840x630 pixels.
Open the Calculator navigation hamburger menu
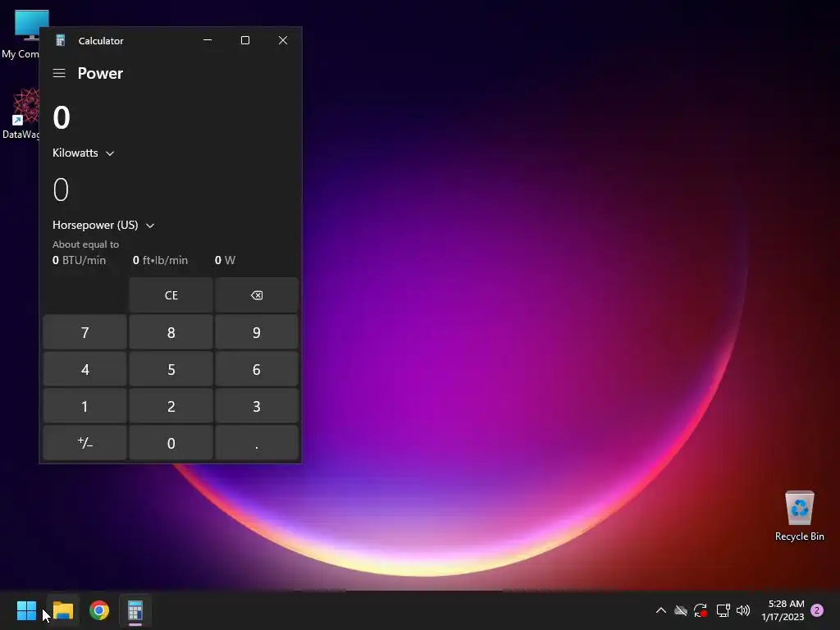(x=59, y=73)
